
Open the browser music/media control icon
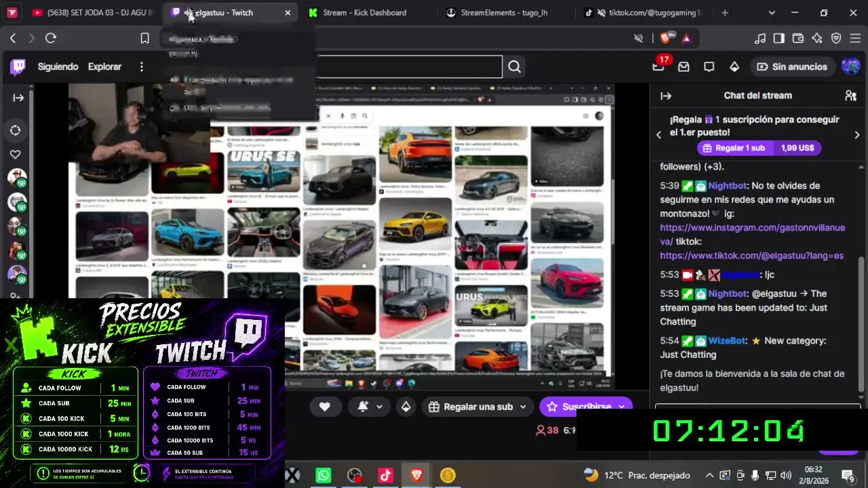click(x=760, y=39)
